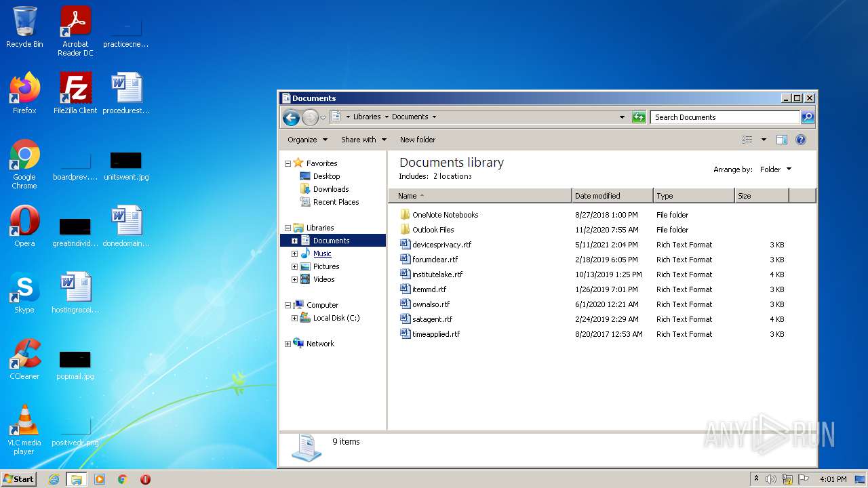This screenshot has height=488, width=868.
Task: Click the green Refresh button beside address bar
Action: tap(638, 117)
